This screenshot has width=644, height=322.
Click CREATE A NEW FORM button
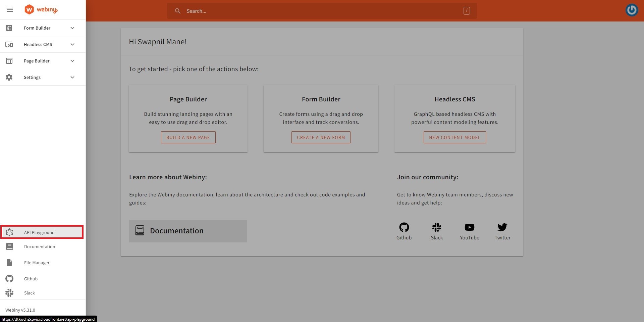(x=321, y=137)
